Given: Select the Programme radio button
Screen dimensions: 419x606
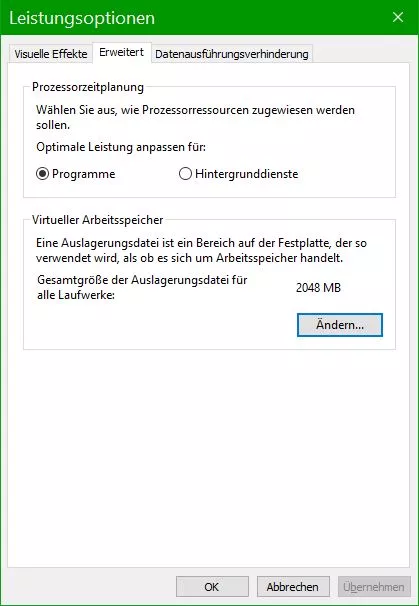Looking at the screenshot, I should 43,174.
